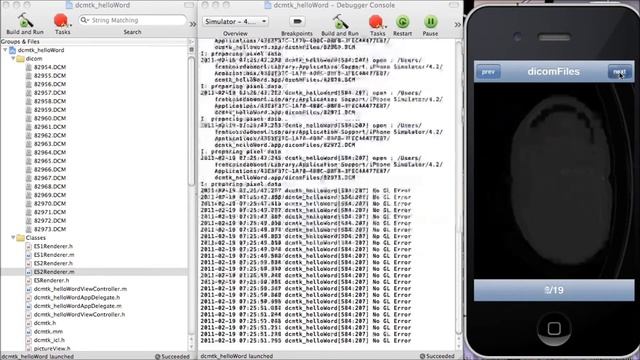Tap prev button in iPhone simulator

pos(488,72)
